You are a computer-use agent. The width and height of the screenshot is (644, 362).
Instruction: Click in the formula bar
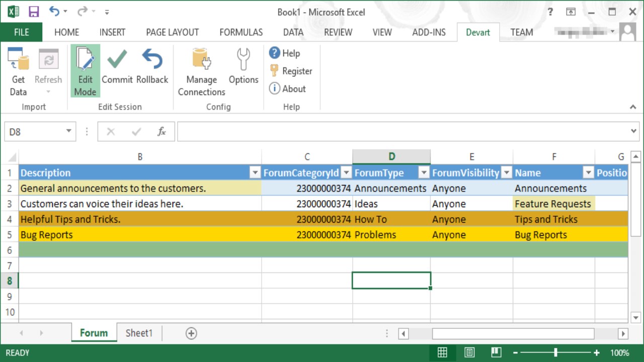point(403,132)
